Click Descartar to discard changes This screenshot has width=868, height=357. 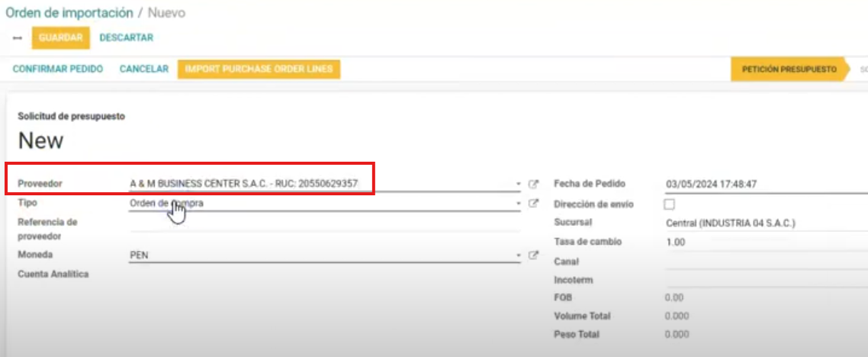click(x=127, y=37)
